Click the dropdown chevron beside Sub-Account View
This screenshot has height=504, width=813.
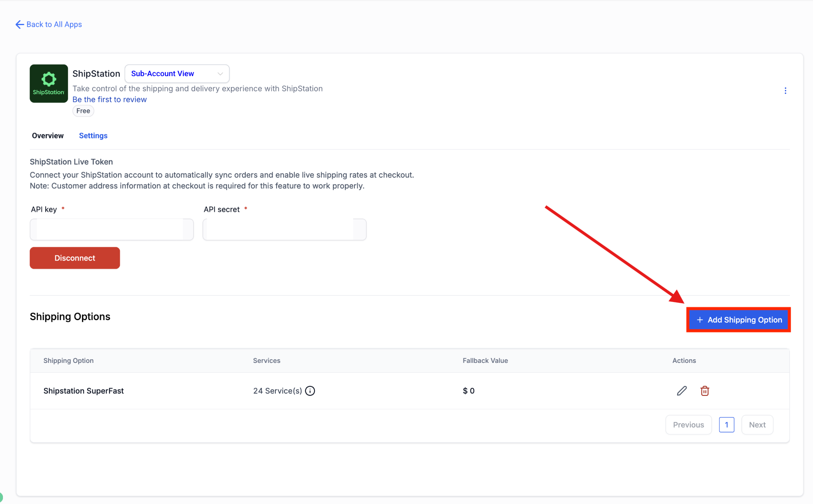point(220,74)
